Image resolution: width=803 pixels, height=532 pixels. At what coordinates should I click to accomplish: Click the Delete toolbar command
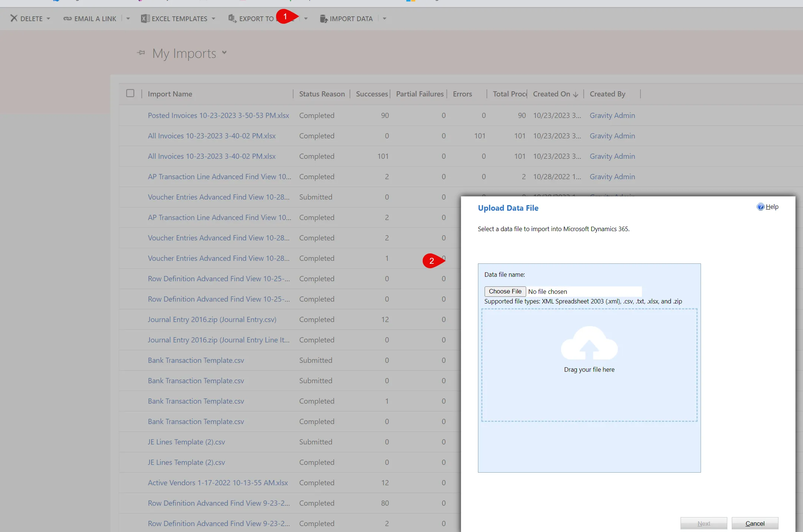[x=26, y=19]
